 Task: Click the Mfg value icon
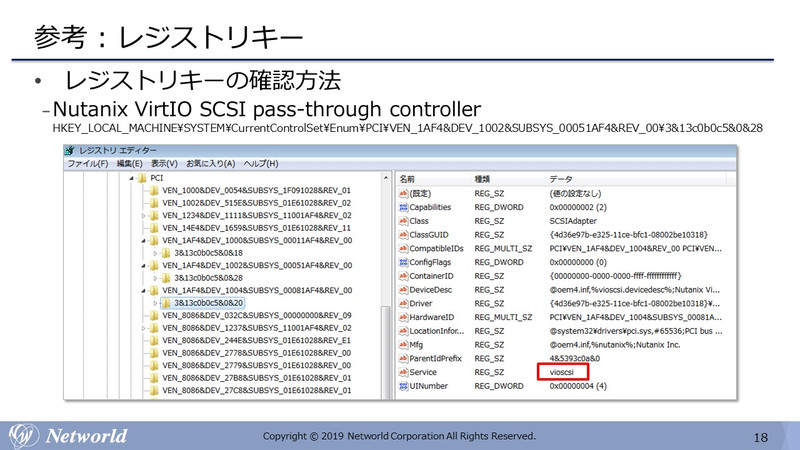click(403, 345)
